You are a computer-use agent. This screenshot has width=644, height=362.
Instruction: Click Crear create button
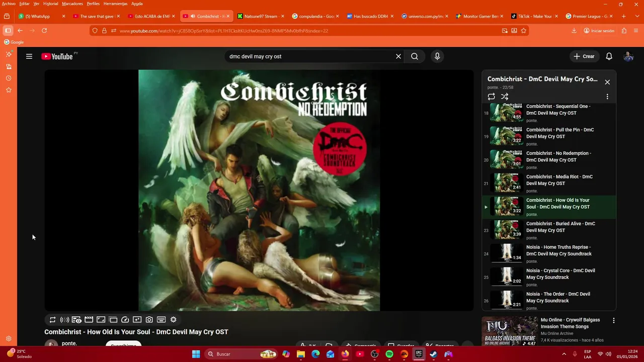pos(584,56)
